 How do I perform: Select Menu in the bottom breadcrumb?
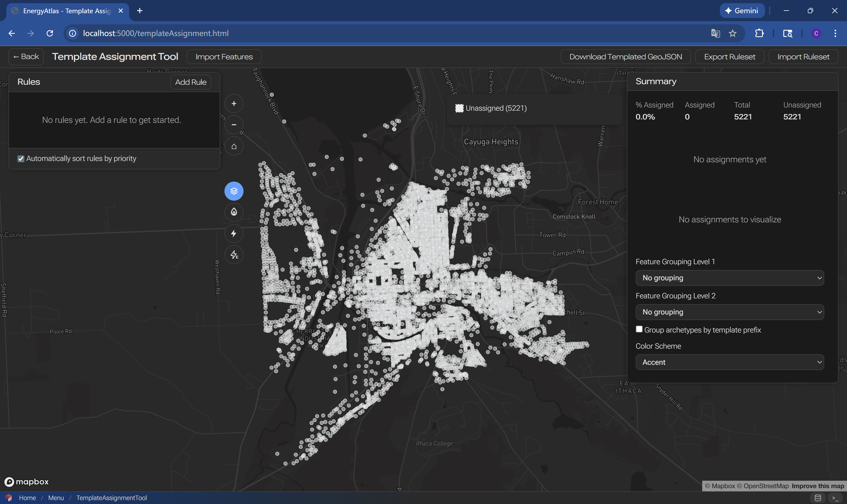point(56,498)
